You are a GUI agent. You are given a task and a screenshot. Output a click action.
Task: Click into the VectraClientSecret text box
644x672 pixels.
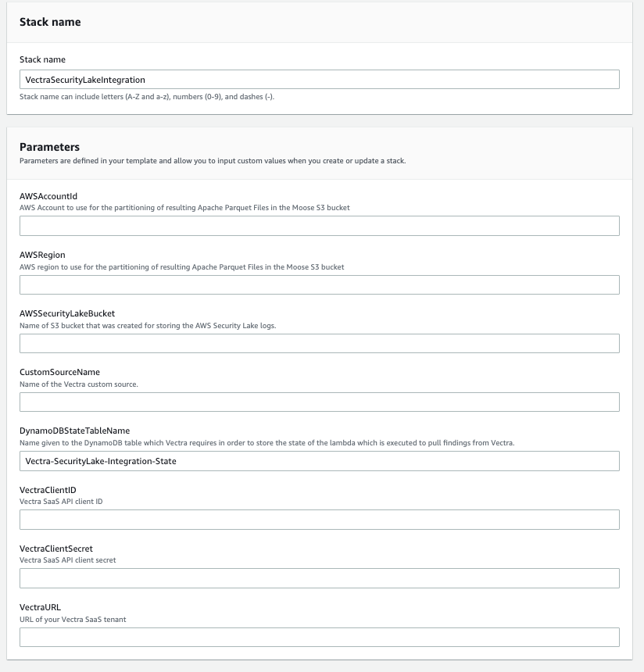point(319,578)
